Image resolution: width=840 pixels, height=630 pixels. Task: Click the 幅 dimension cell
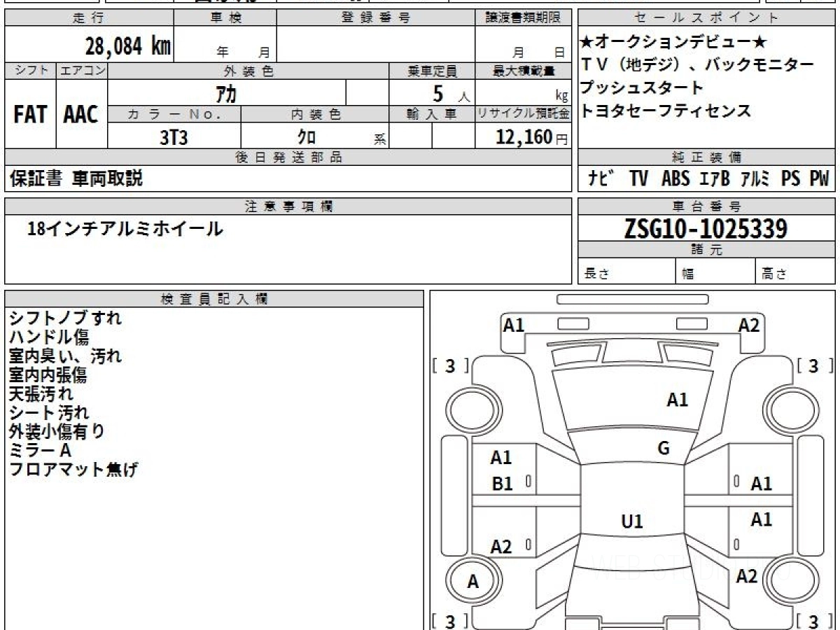(x=715, y=272)
